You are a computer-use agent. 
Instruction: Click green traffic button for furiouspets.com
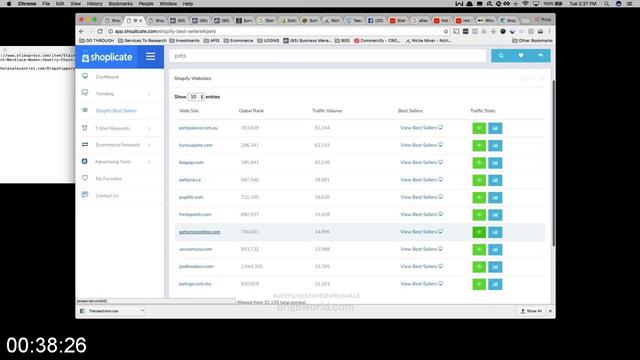pos(479,146)
